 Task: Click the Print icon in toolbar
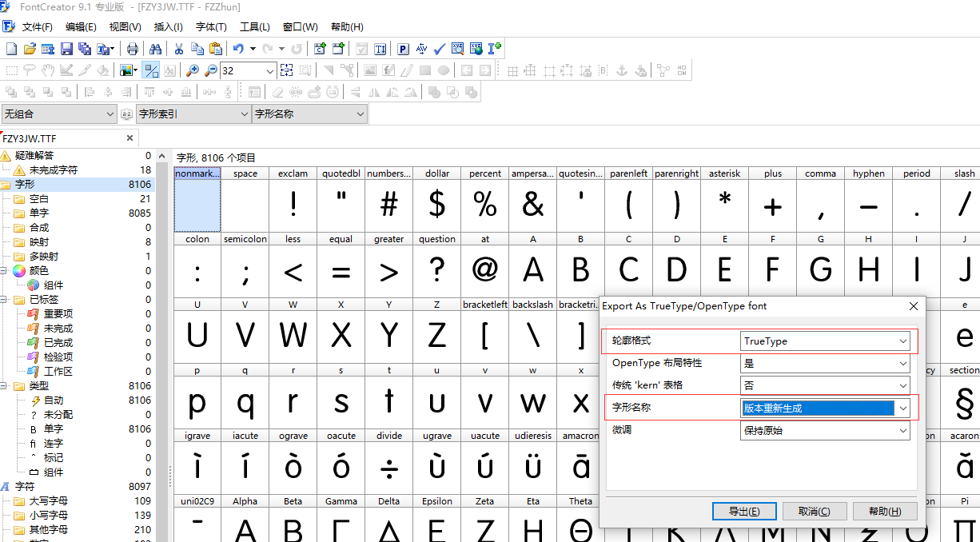(133, 49)
